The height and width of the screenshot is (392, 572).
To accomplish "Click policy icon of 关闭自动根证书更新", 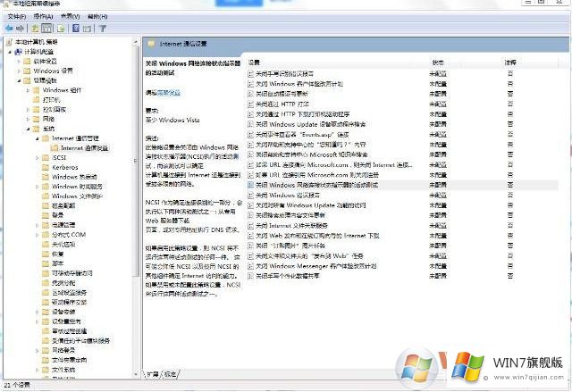I will (x=250, y=94).
